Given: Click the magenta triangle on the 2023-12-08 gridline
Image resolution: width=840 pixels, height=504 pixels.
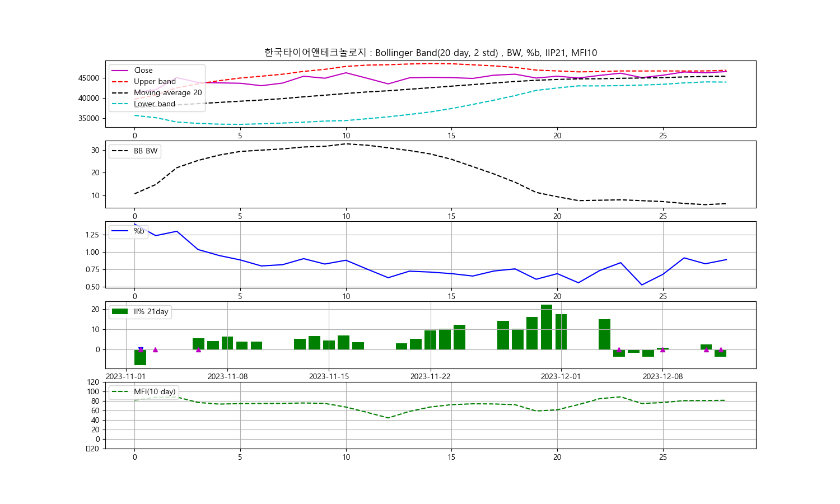Looking at the screenshot, I should tap(662, 349).
